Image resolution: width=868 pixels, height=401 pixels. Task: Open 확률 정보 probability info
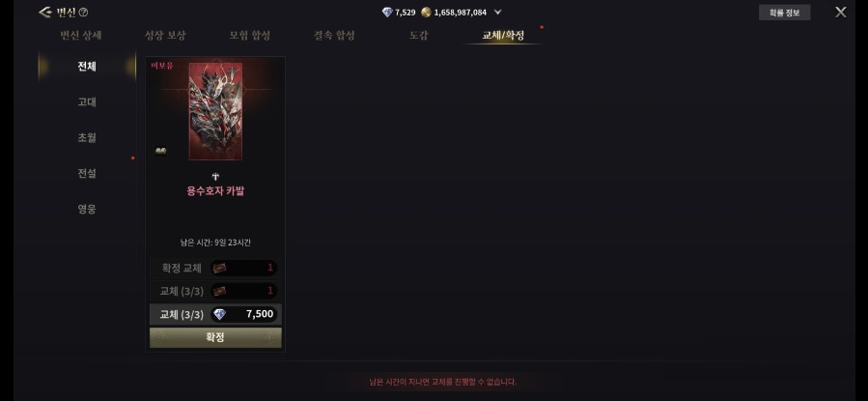click(784, 13)
